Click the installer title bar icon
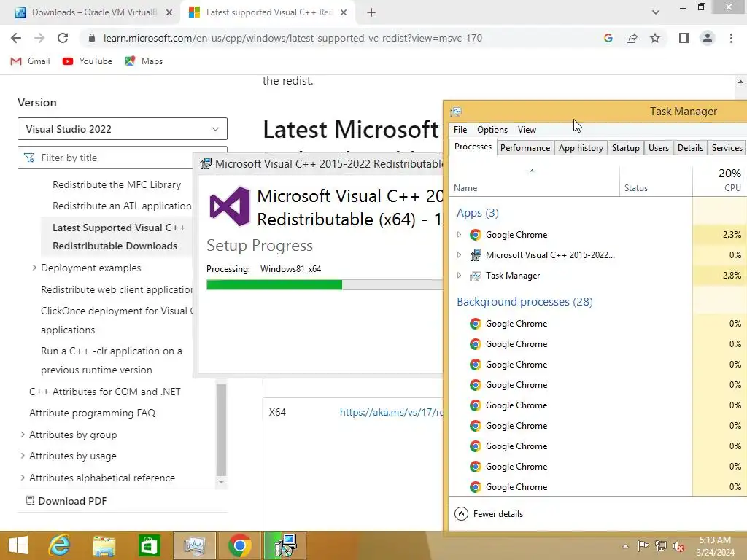Screen dimensions: 747x560 pyautogui.click(x=206, y=164)
